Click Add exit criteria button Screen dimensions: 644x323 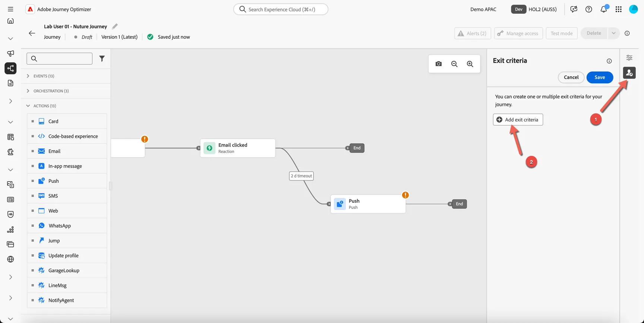coord(518,120)
